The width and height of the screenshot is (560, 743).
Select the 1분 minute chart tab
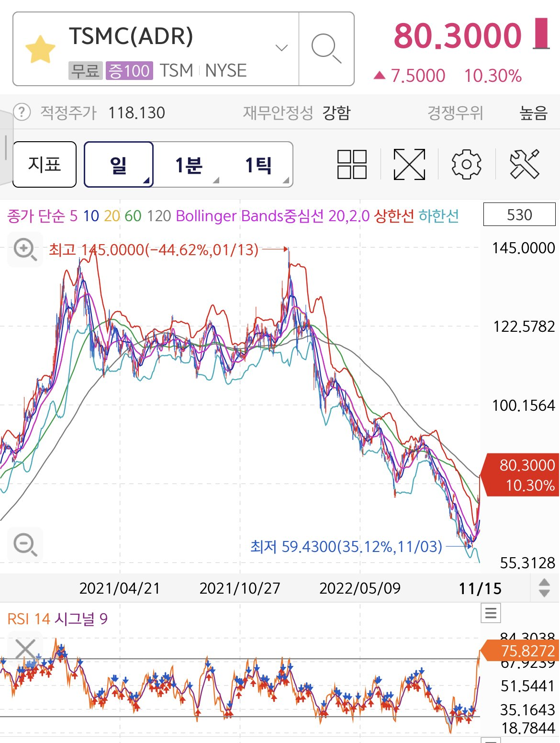coord(188,165)
